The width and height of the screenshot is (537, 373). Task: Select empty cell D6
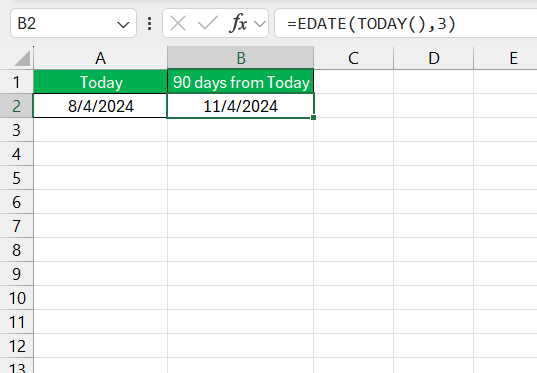click(434, 202)
